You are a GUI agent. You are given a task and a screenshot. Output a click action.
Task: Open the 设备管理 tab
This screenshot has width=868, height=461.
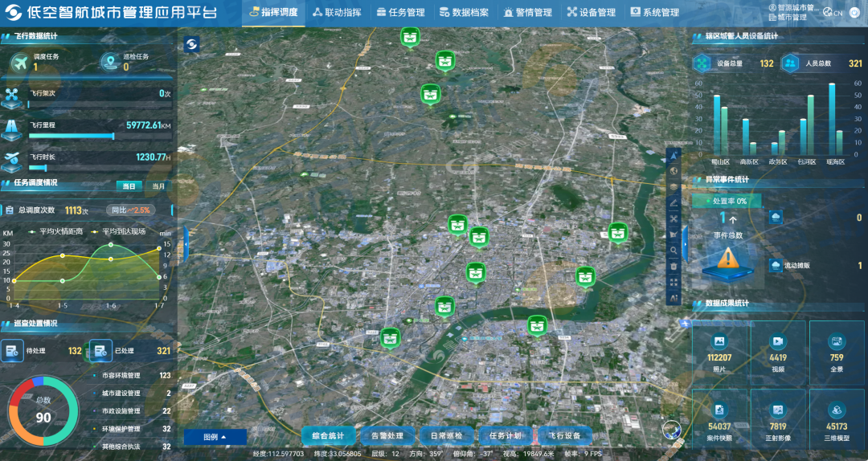[x=591, y=13]
